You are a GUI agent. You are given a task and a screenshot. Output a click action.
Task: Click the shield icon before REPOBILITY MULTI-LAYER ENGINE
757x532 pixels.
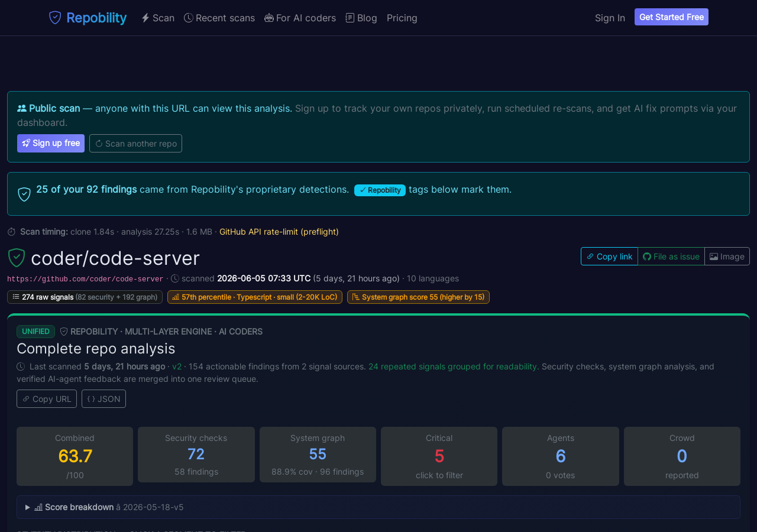coord(64,332)
